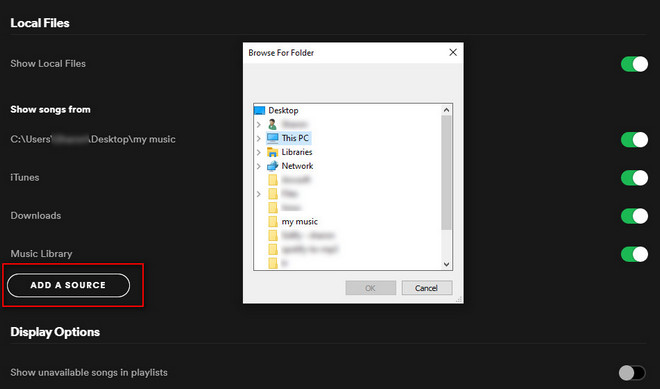Select Libraries in the folder tree

click(297, 152)
